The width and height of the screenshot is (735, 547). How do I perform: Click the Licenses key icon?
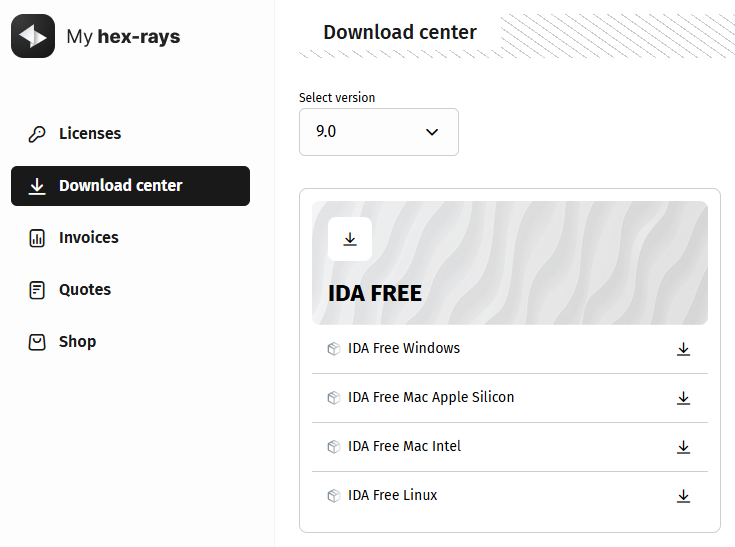[37, 134]
